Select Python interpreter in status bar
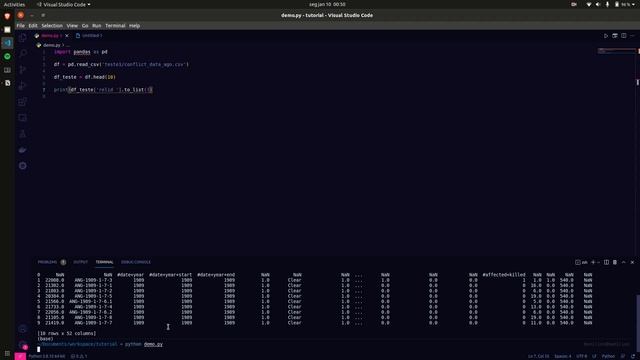 (47, 356)
